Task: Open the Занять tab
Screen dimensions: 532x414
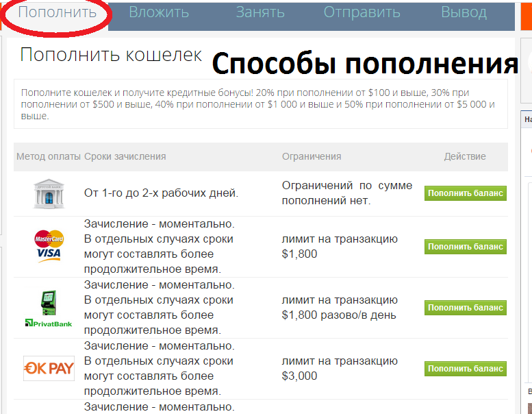Action: [260, 12]
